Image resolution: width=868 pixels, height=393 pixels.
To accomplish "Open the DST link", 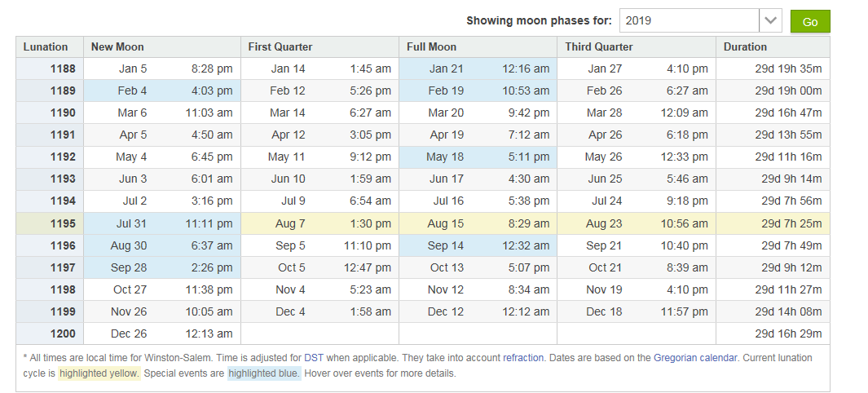I will (313, 358).
